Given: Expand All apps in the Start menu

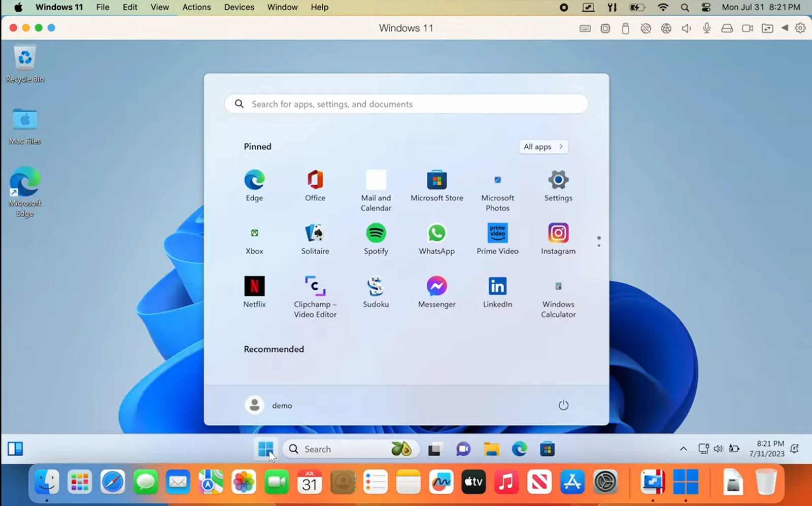Looking at the screenshot, I should point(543,147).
